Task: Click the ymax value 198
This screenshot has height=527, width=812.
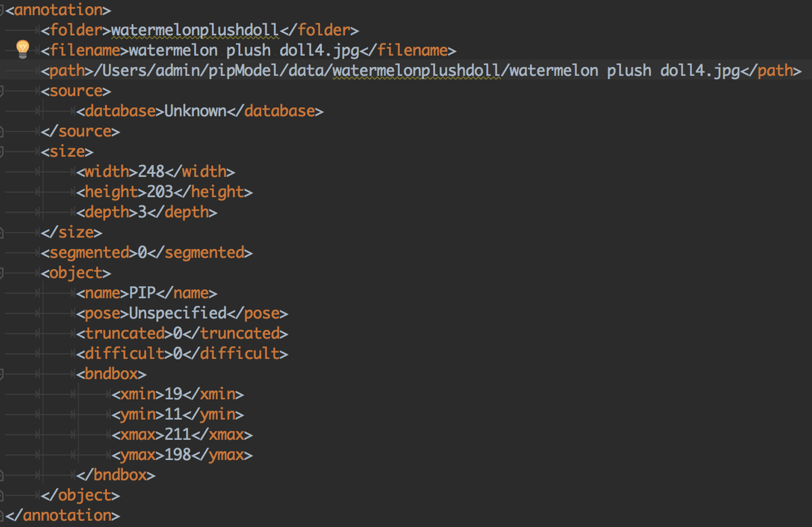Action: pos(177,455)
